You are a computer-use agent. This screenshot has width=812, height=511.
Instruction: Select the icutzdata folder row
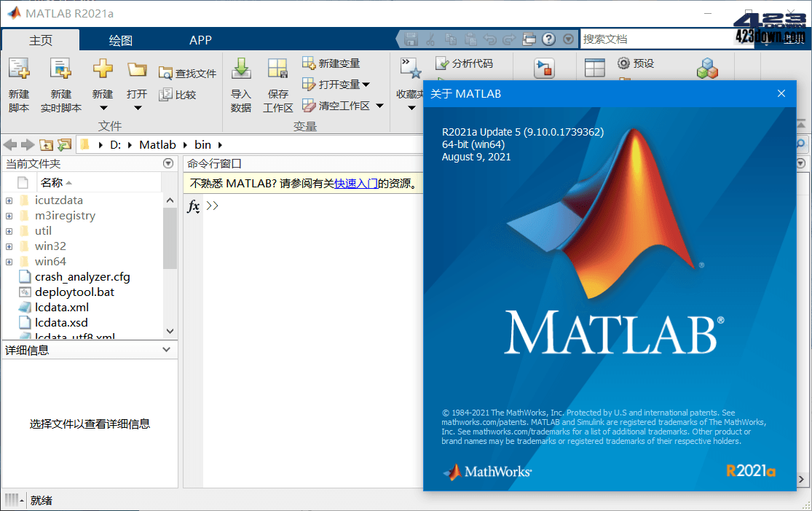pyautogui.click(x=83, y=200)
